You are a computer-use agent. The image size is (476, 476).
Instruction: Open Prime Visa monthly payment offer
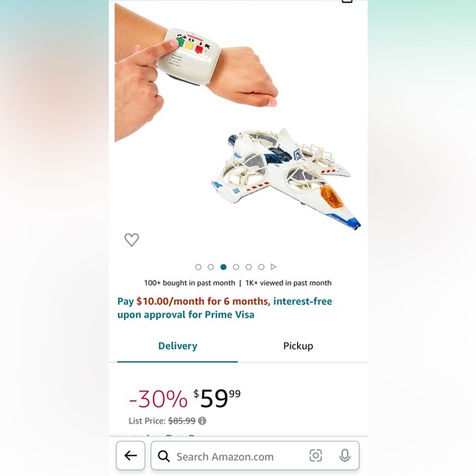225,308
